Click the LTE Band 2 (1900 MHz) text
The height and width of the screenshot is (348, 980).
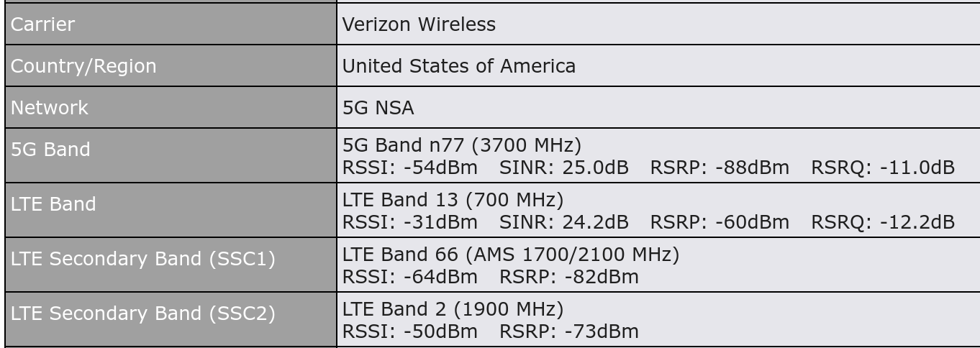coord(453,308)
